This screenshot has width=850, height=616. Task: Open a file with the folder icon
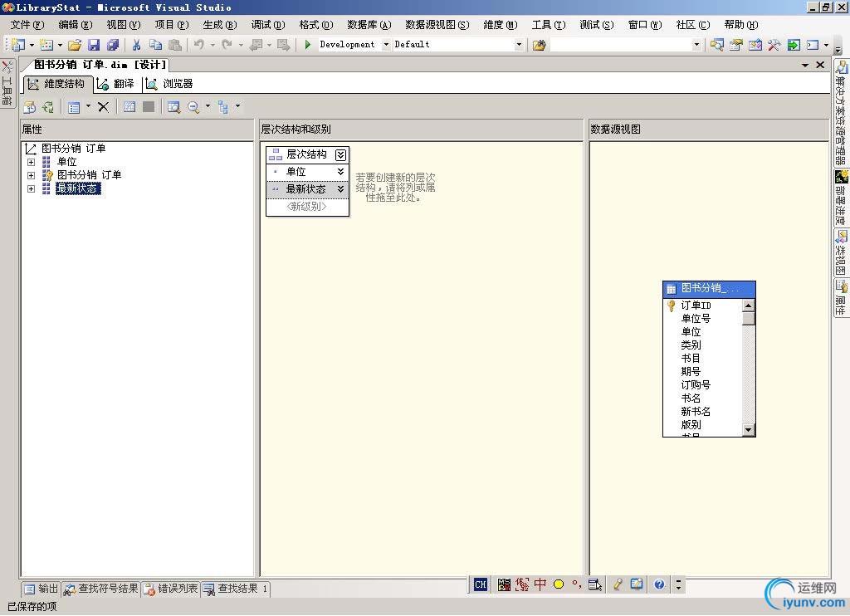[x=75, y=45]
